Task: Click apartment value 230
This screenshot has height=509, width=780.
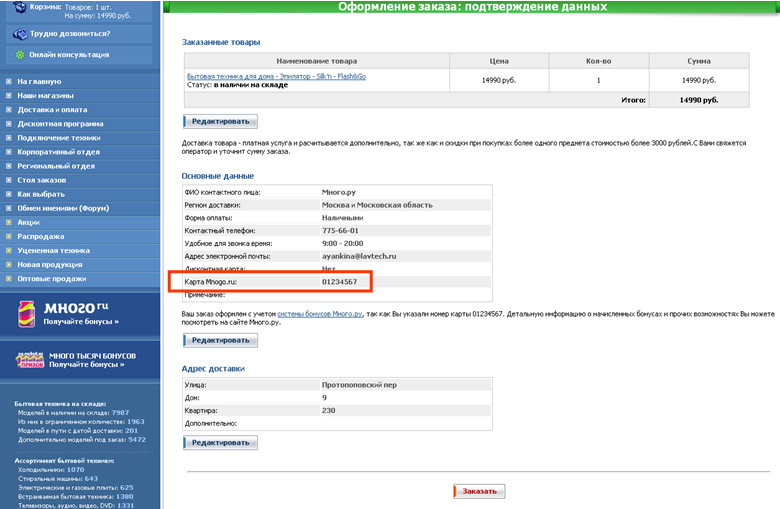Action: [328, 410]
